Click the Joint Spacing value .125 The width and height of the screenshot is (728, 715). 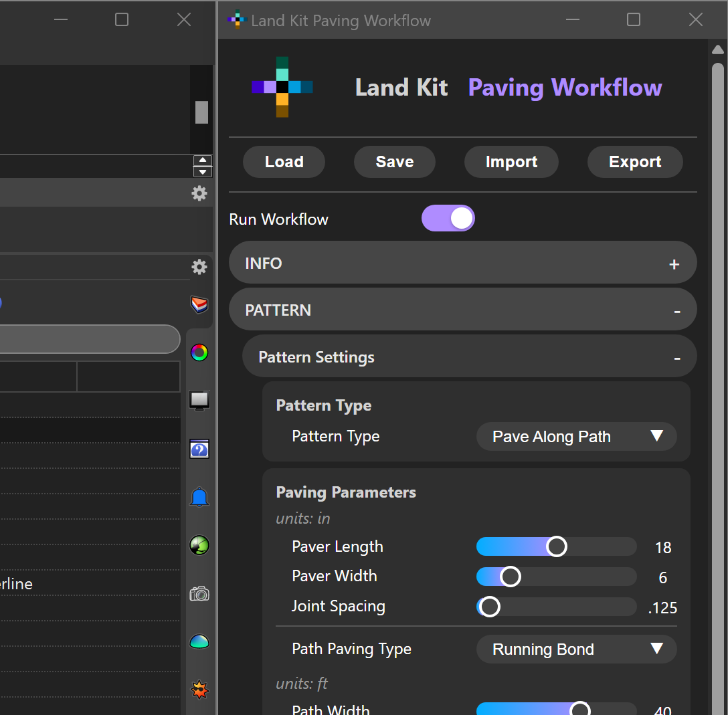[662, 608]
